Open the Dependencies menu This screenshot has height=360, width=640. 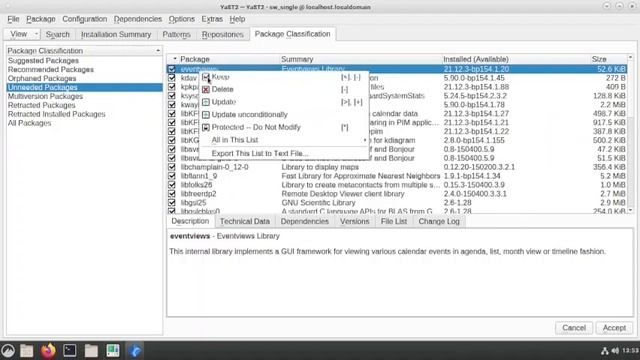(x=138, y=19)
